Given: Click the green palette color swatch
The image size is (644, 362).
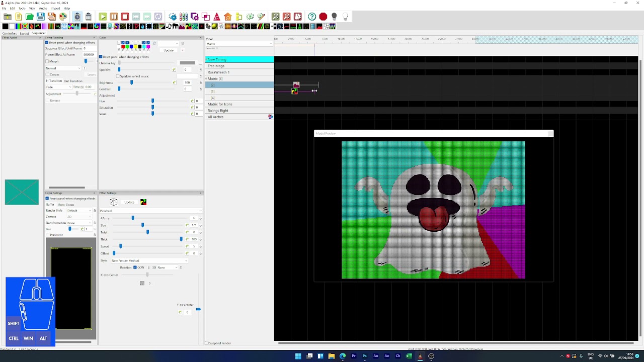Looking at the screenshot, I should 127,47.
